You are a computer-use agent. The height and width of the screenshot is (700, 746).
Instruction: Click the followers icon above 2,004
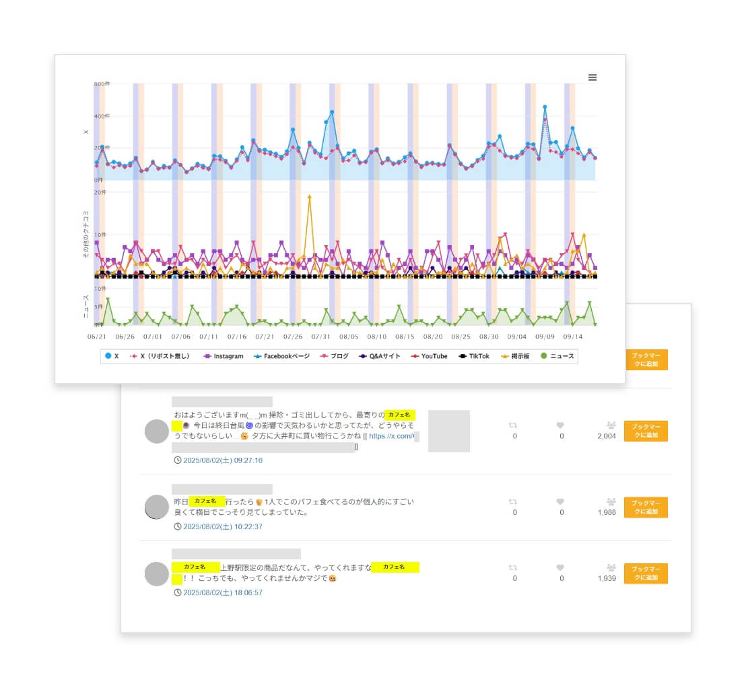click(x=611, y=425)
